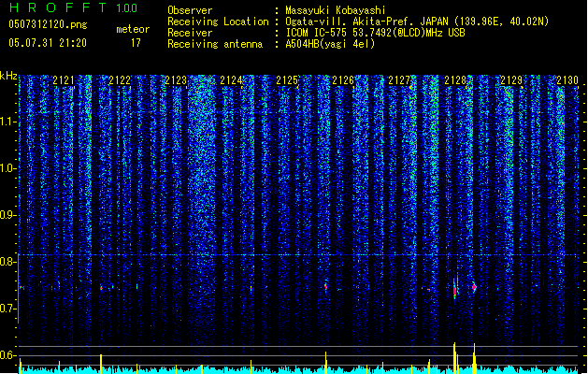Click the 2127 time marker
Image resolution: width=588 pixels, height=374 pixels.
[399, 80]
